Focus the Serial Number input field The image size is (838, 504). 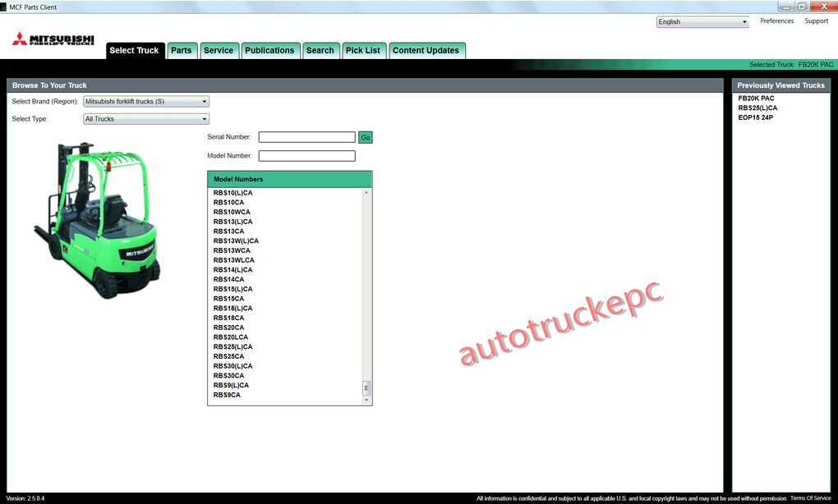point(306,137)
